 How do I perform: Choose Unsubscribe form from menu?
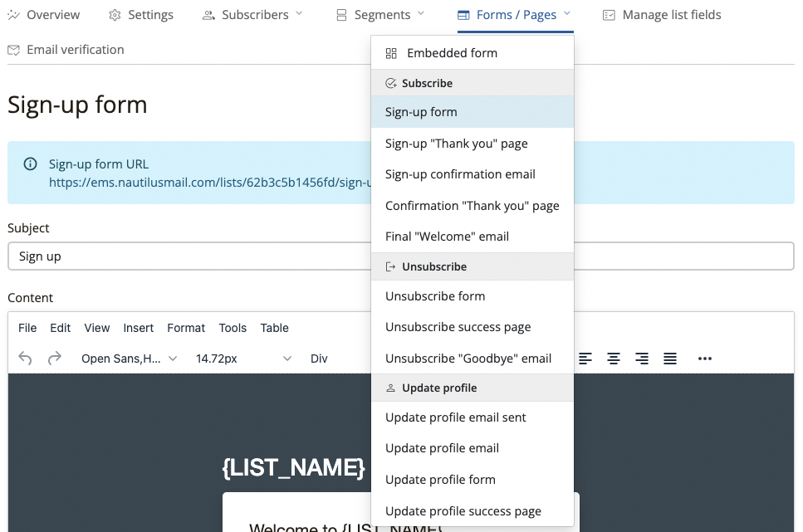[435, 296]
